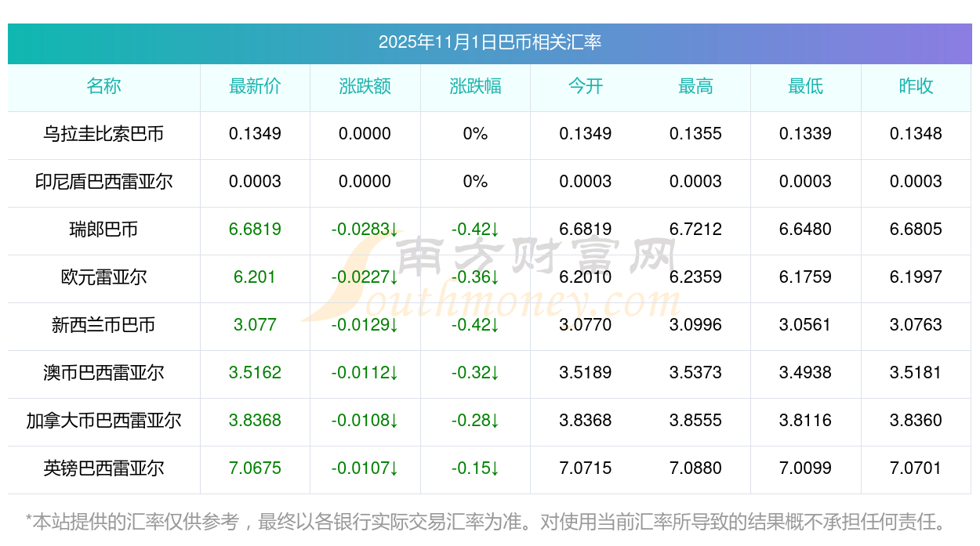Click previous close 3.8360
Image resolution: width=980 pixels, height=546 pixels.
pyautogui.click(x=916, y=421)
